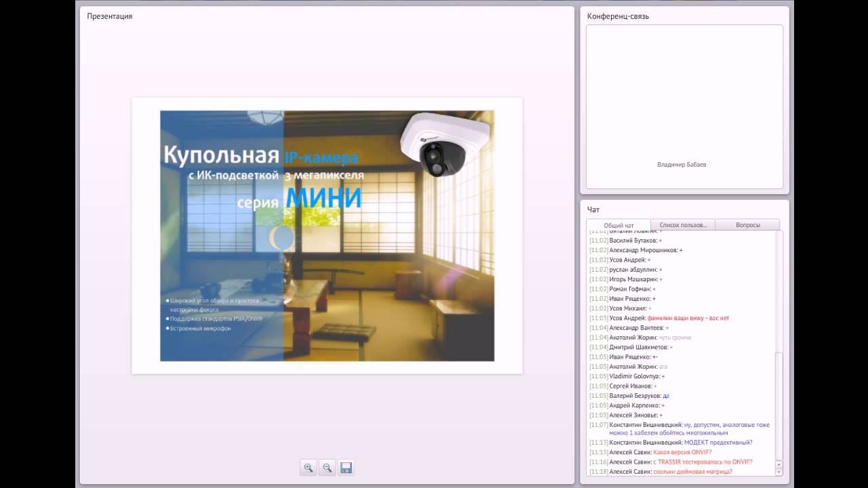Image resolution: width=868 pixels, height=488 pixels.
Task: Save the presentation with the floppy disk icon
Action: pos(346,468)
